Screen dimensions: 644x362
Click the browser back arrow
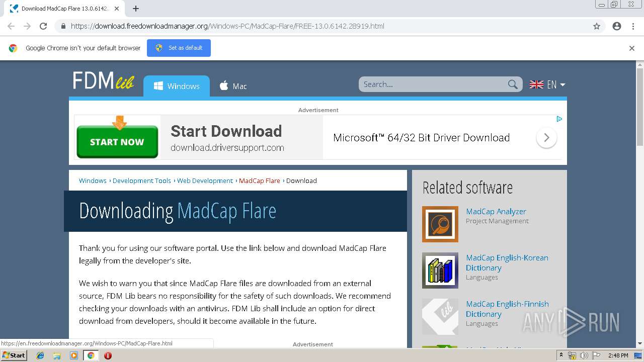(x=11, y=26)
